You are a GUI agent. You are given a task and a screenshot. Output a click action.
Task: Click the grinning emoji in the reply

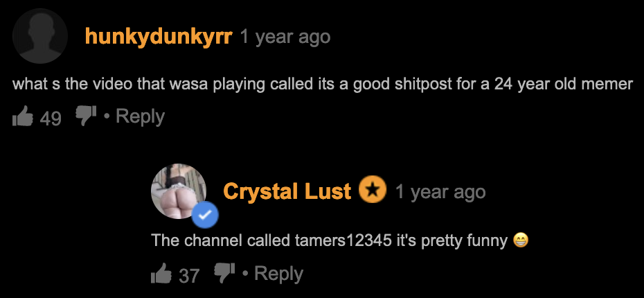pos(520,240)
